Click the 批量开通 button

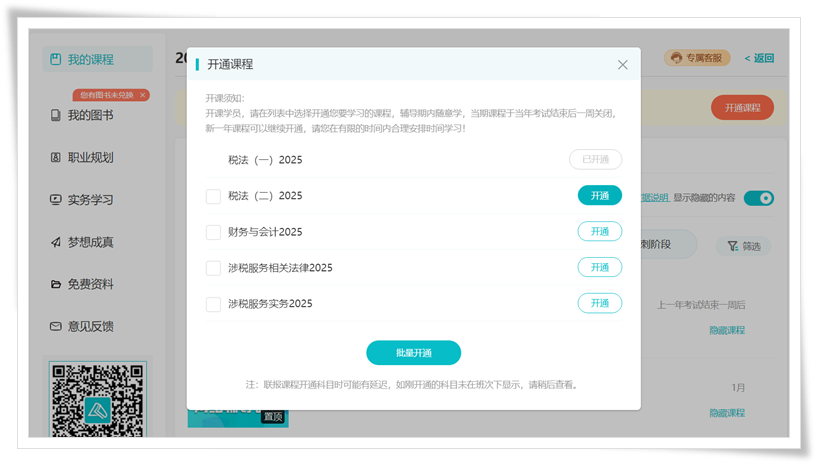pos(413,353)
